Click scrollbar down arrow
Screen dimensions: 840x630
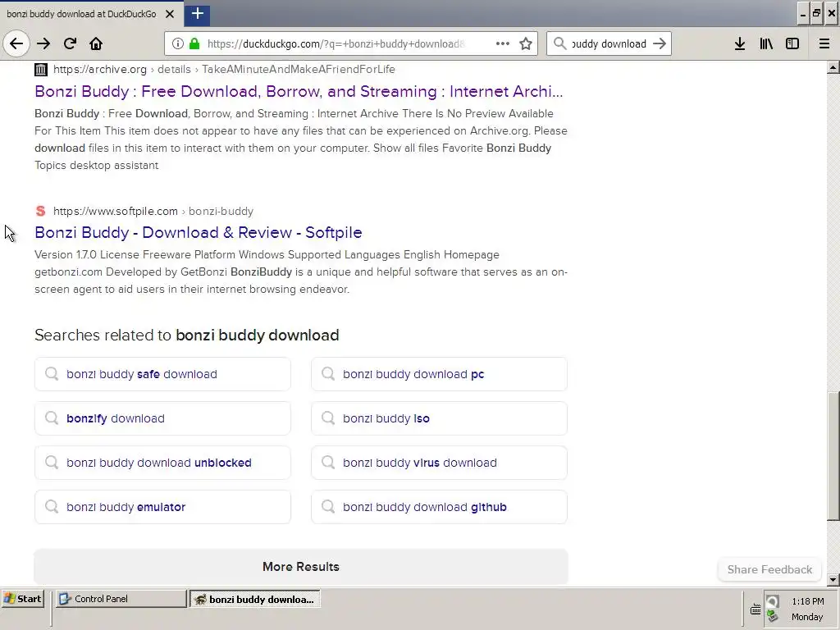point(833,580)
